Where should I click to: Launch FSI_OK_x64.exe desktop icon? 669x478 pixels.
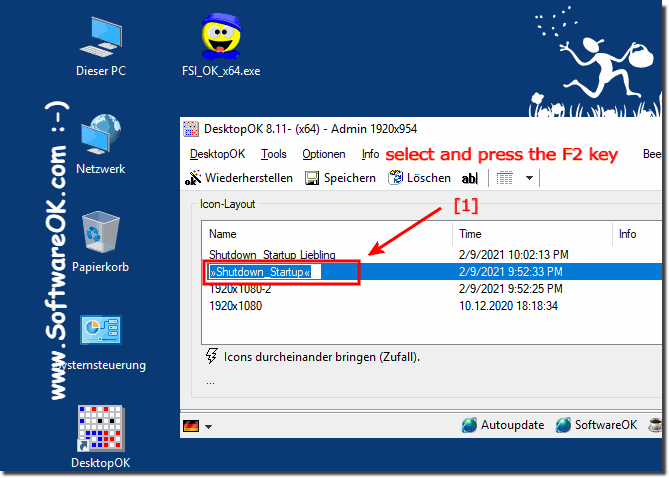pyautogui.click(x=221, y=45)
